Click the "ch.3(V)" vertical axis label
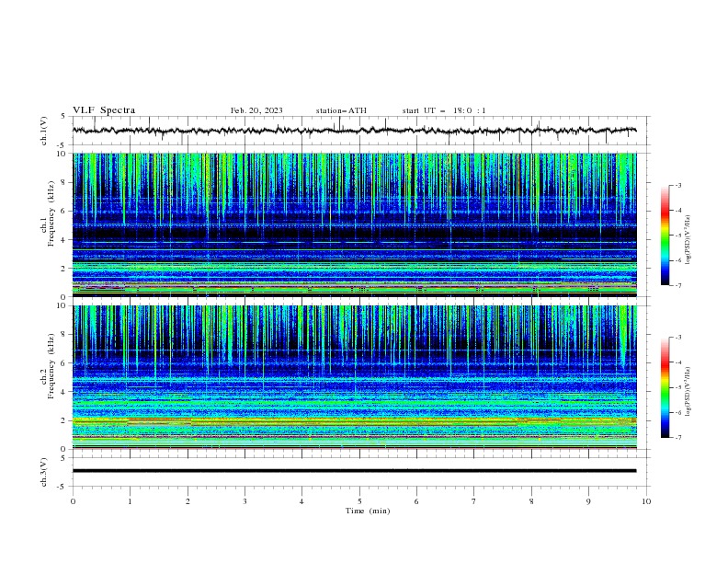This screenshot has width=728, height=563. coord(44,472)
